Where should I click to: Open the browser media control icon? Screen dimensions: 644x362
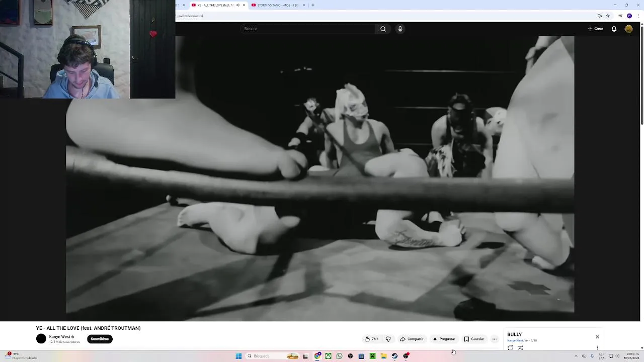[620, 16]
